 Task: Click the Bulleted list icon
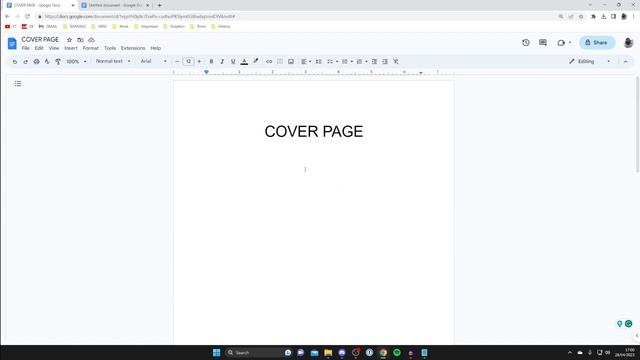coord(345,62)
